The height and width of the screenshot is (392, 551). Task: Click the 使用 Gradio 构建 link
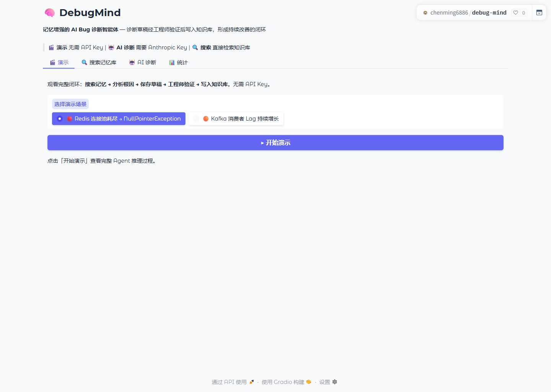tap(286, 382)
